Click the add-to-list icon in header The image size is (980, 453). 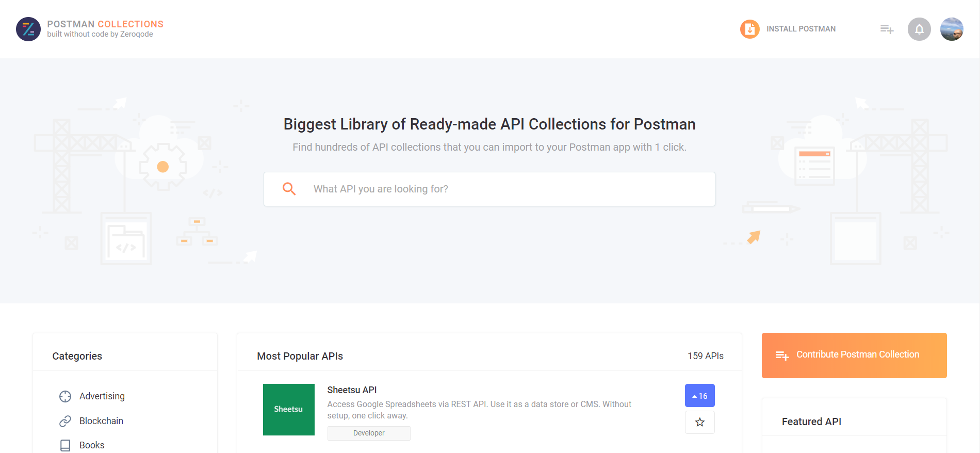[x=887, y=29]
